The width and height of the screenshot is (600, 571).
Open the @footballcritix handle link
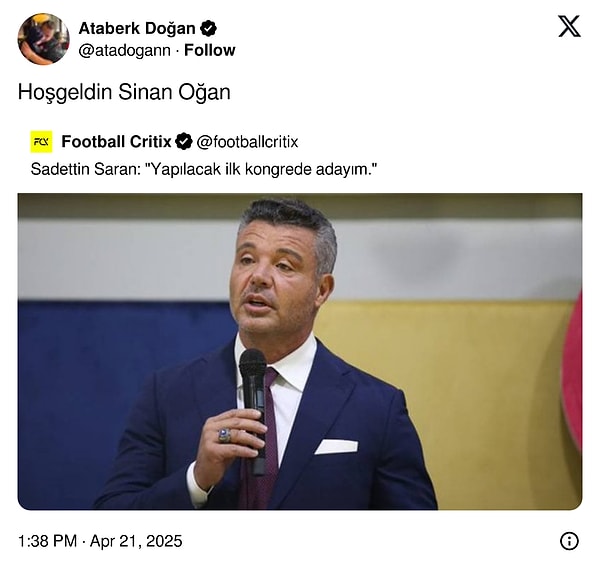[247, 142]
